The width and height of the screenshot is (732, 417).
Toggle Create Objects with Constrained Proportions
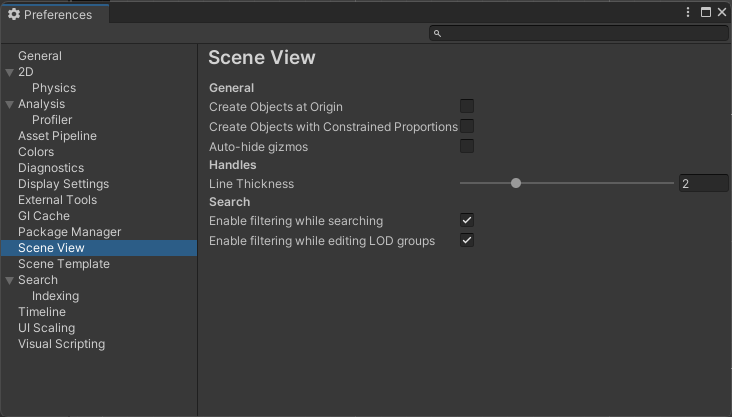click(467, 127)
